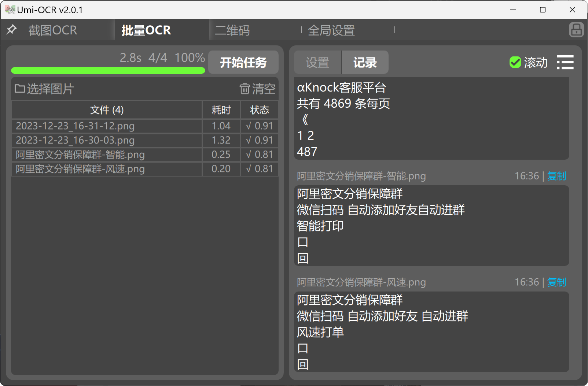
Task: Click the 2.8s 4/4 100% progress text
Action: 162,58
